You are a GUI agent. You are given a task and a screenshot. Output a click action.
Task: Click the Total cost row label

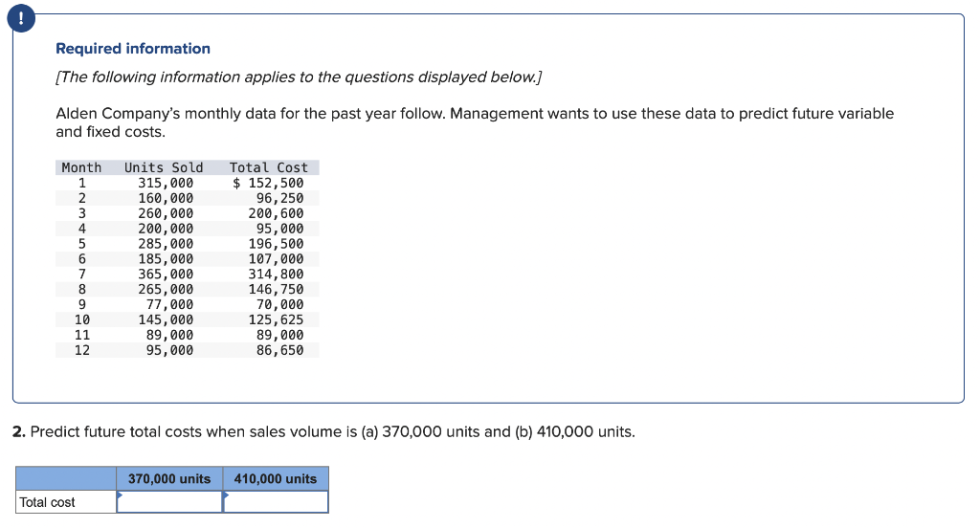click(47, 502)
